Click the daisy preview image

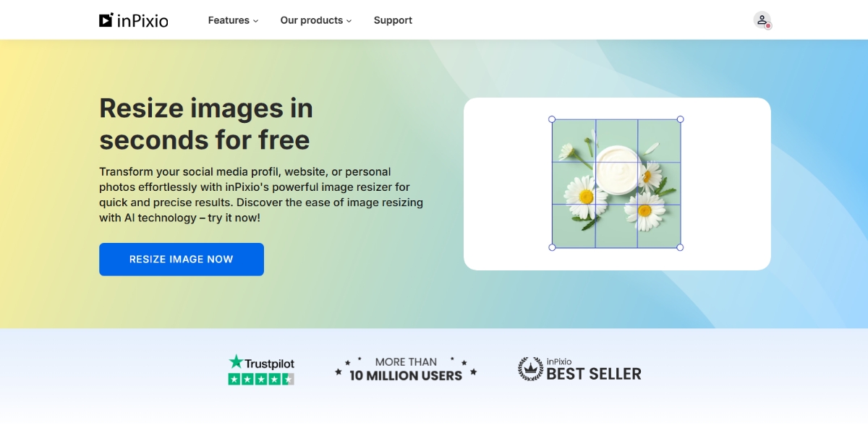click(616, 184)
